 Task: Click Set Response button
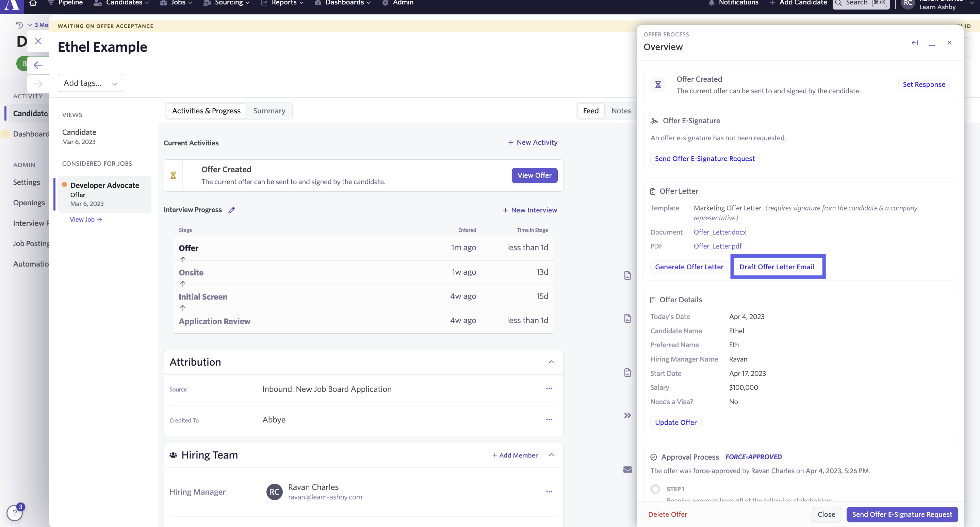pyautogui.click(x=924, y=84)
